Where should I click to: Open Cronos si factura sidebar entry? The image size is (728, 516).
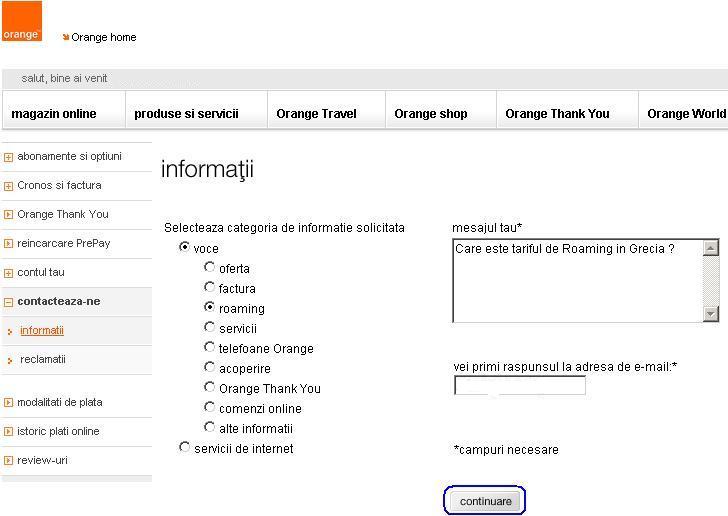[59, 185]
